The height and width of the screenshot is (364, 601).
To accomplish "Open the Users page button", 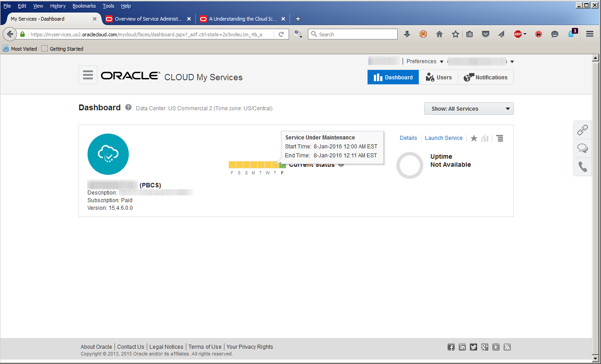I will coord(439,77).
